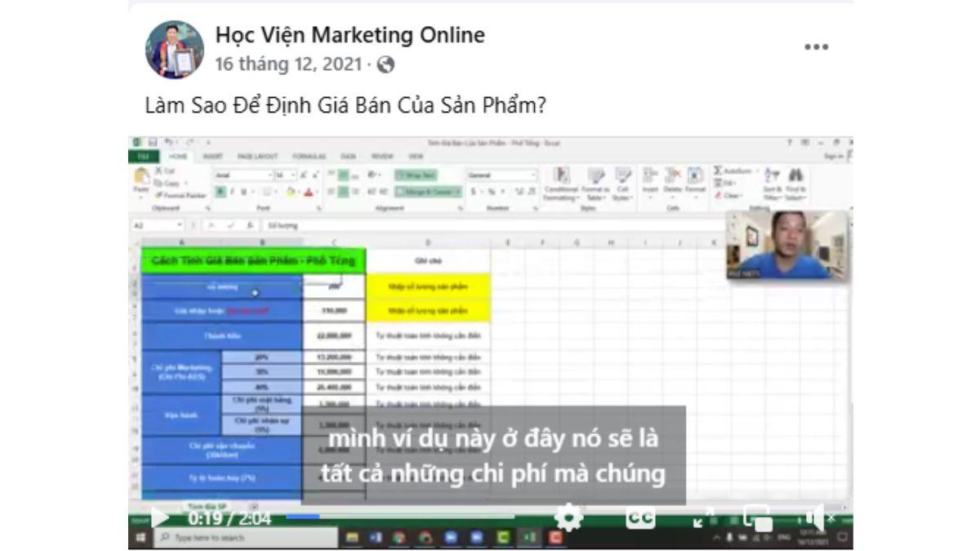Toggle closed captions CC button
This screenshot has height=551, width=980.
click(640, 518)
